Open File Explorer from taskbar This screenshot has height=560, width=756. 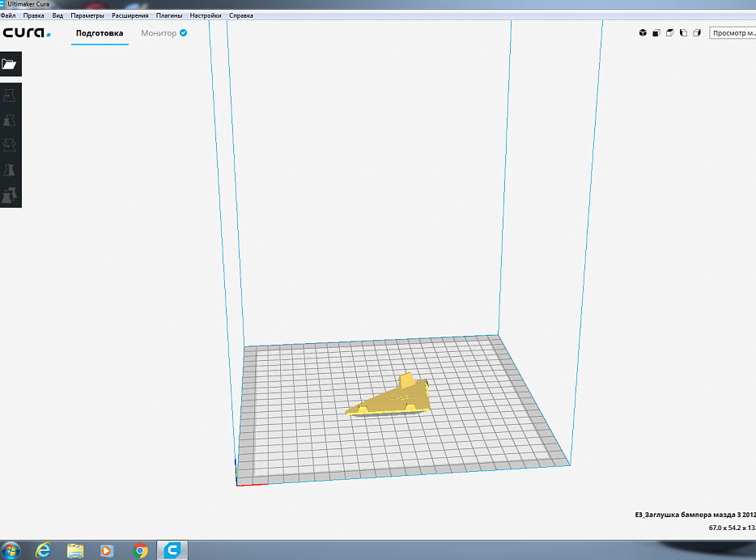pos(75,550)
